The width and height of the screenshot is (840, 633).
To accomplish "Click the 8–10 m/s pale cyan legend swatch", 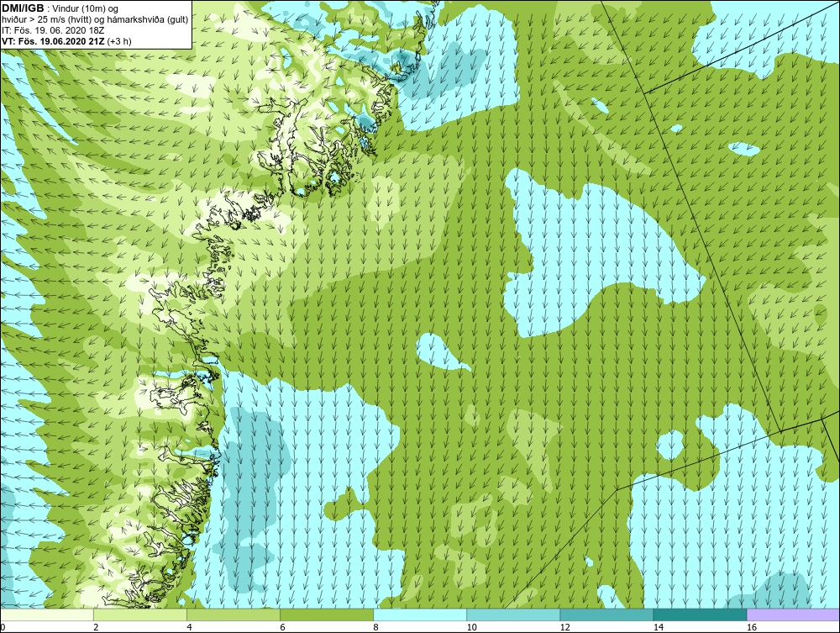I will click(x=420, y=615).
